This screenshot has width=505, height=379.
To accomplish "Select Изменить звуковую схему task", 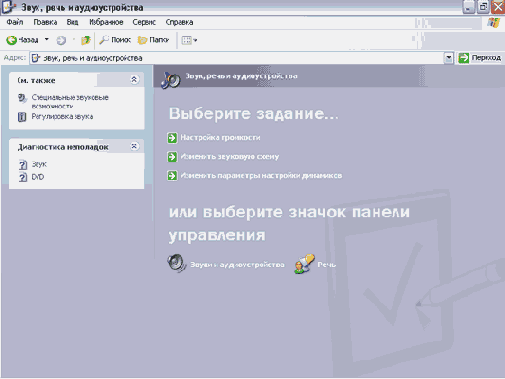I will pyautogui.click(x=230, y=157).
